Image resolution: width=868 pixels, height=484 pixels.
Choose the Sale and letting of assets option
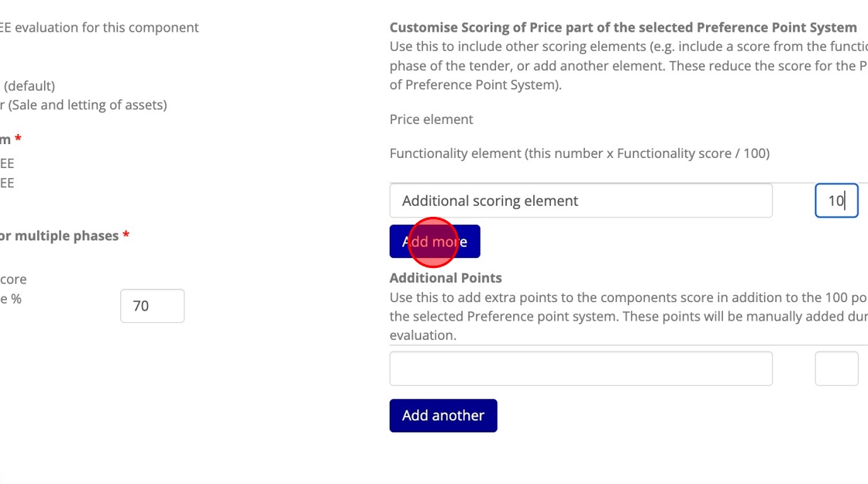pyautogui.click(x=83, y=105)
